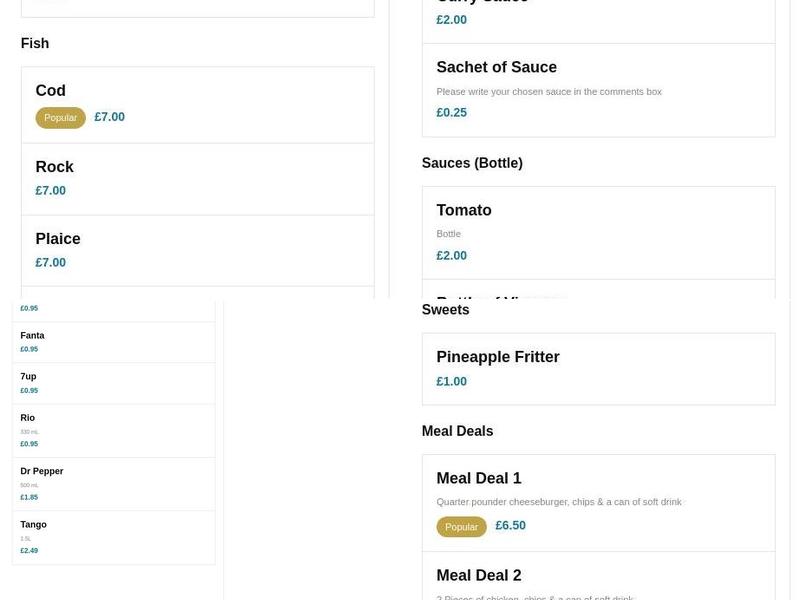Select the Tango 1.5L bottle
This screenshot has width=800, height=600.
pyautogui.click(x=113, y=537)
